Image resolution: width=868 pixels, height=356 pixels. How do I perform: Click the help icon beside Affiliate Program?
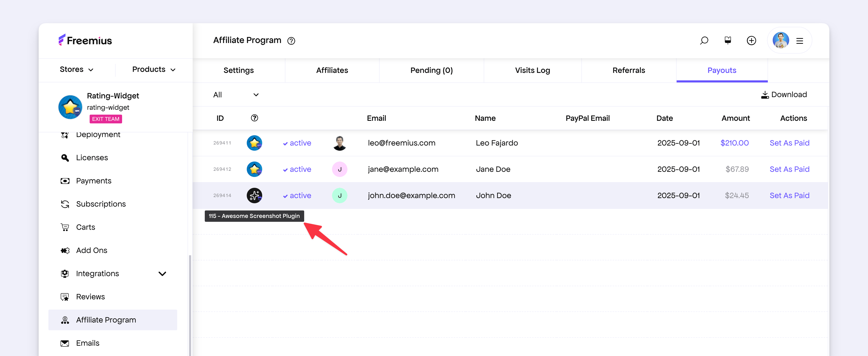click(291, 41)
